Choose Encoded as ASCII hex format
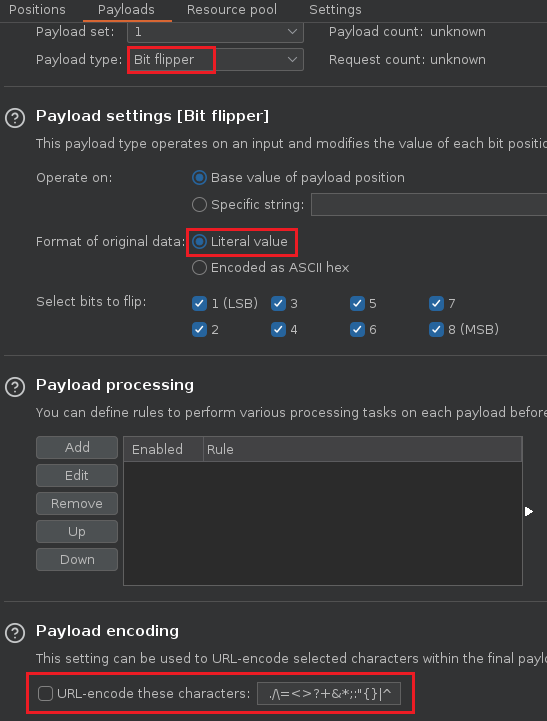The height and width of the screenshot is (721, 547). (199, 268)
